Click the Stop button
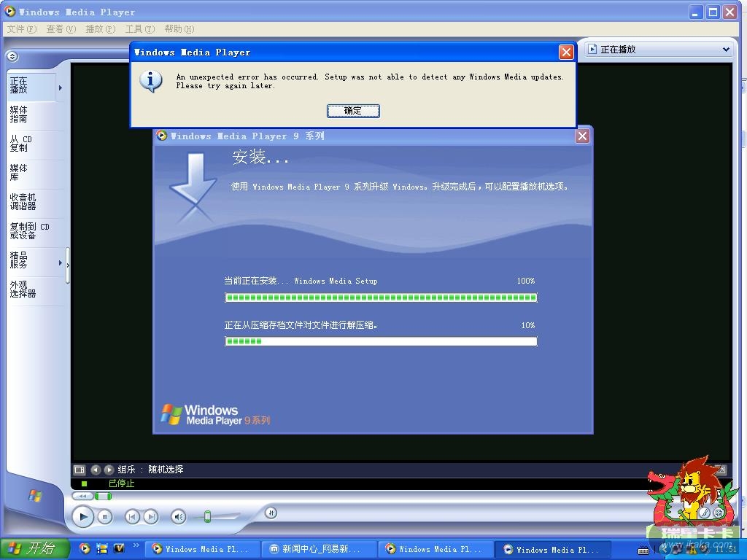The image size is (747, 560). 105,517
